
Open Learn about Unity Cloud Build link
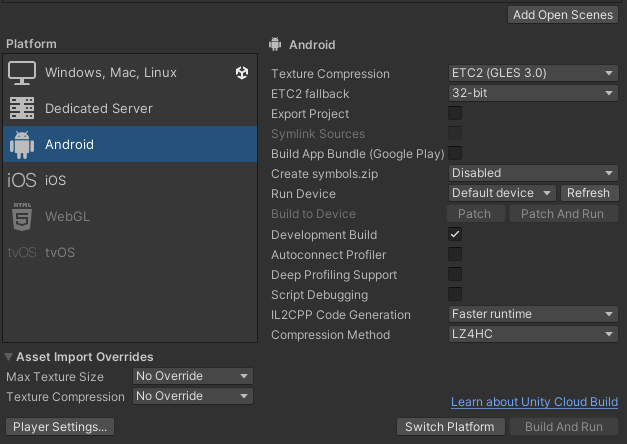pyautogui.click(x=534, y=402)
